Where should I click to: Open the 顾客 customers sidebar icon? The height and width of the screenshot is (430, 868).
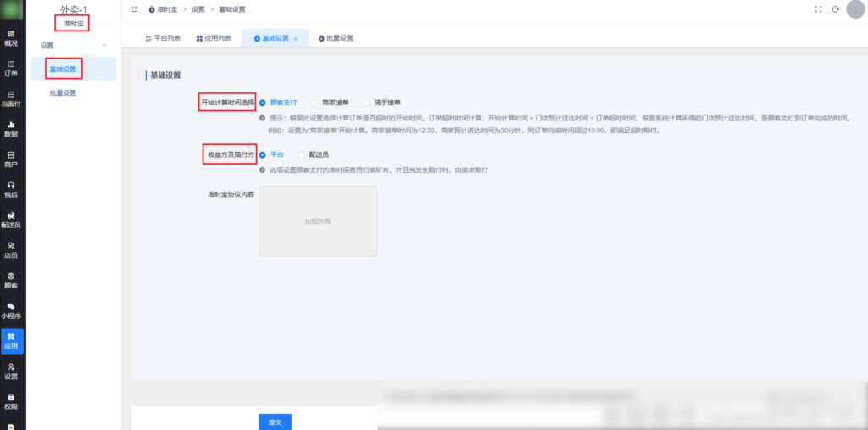click(x=11, y=281)
